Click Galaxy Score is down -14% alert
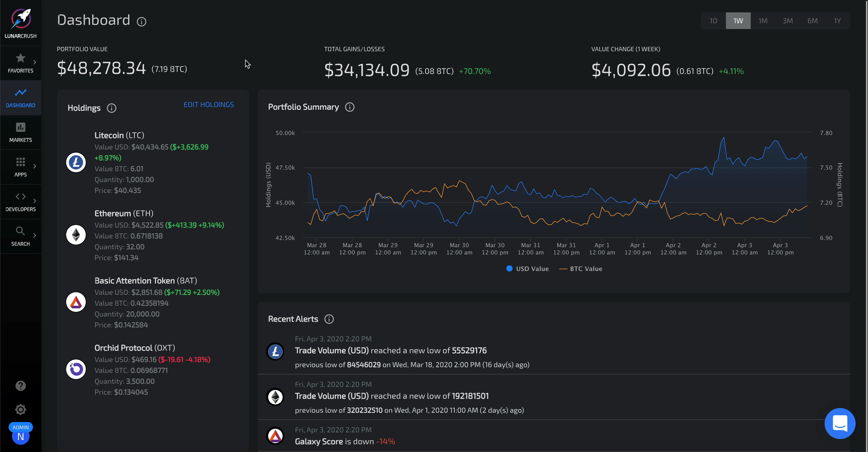This screenshot has width=868, height=452. click(x=345, y=442)
